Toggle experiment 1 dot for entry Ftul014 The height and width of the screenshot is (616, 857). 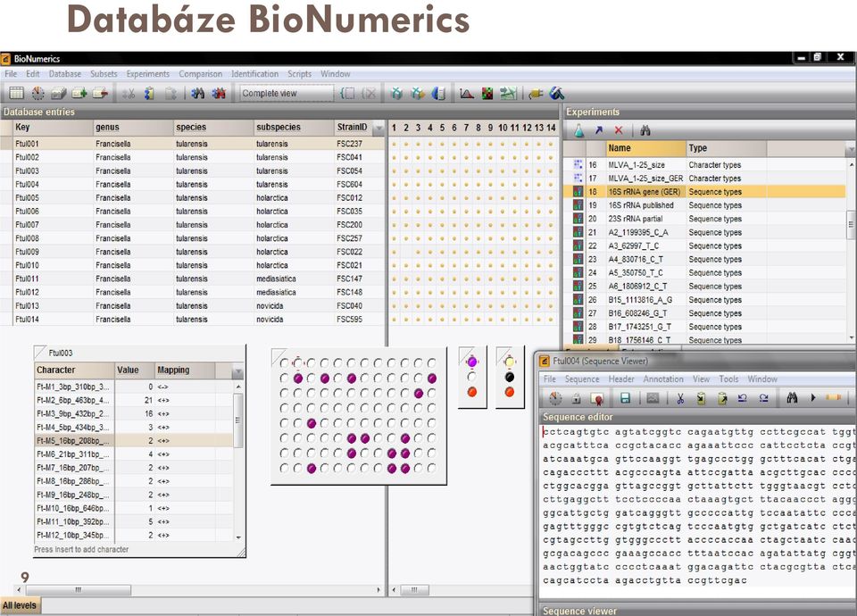pyautogui.click(x=394, y=320)
